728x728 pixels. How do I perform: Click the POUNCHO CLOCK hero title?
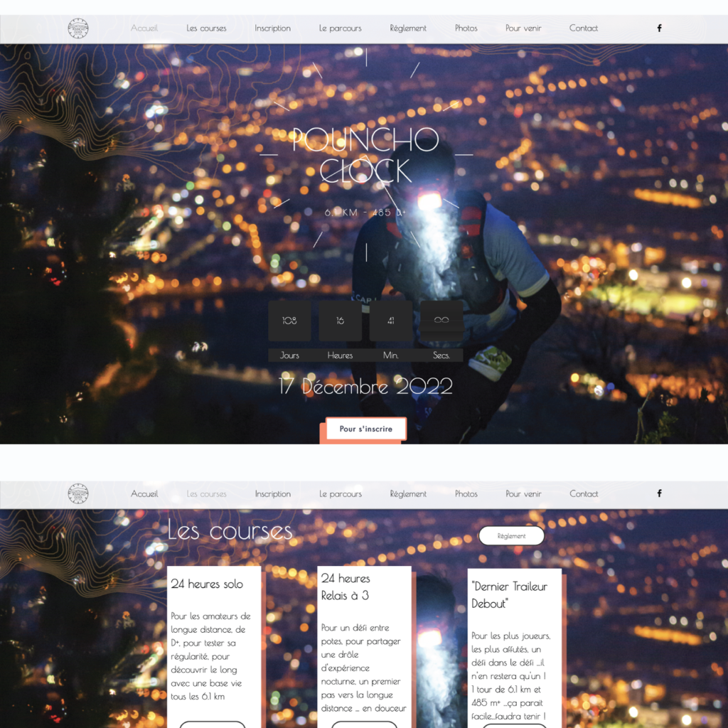tap(366, 155)
